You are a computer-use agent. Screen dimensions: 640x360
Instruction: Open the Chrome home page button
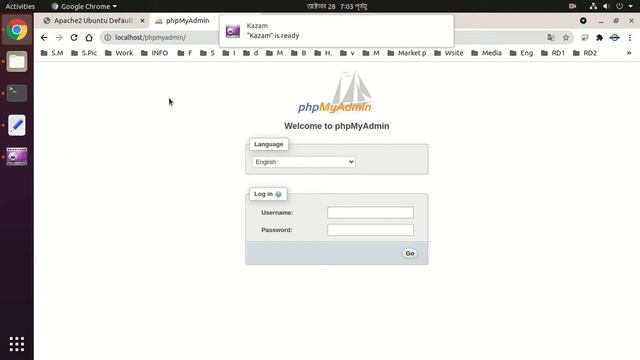click(89, 38)
